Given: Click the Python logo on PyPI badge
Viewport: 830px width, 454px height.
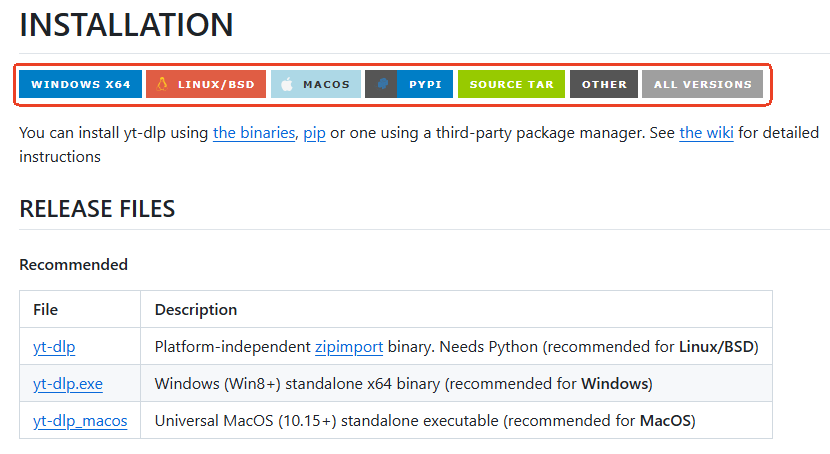Looking at the screenshot, I should click(382, 85).
